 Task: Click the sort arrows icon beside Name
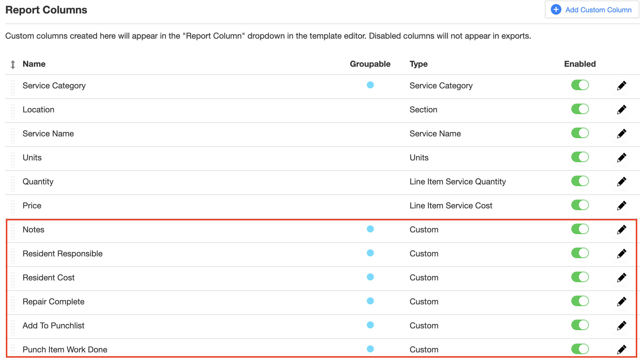pos(13,64)
